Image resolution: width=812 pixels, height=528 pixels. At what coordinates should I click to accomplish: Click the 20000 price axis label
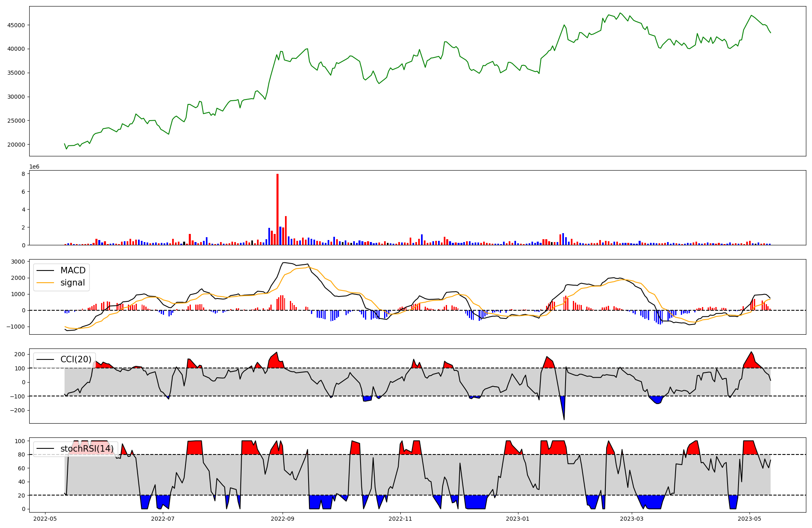click(x=16, y=145)
